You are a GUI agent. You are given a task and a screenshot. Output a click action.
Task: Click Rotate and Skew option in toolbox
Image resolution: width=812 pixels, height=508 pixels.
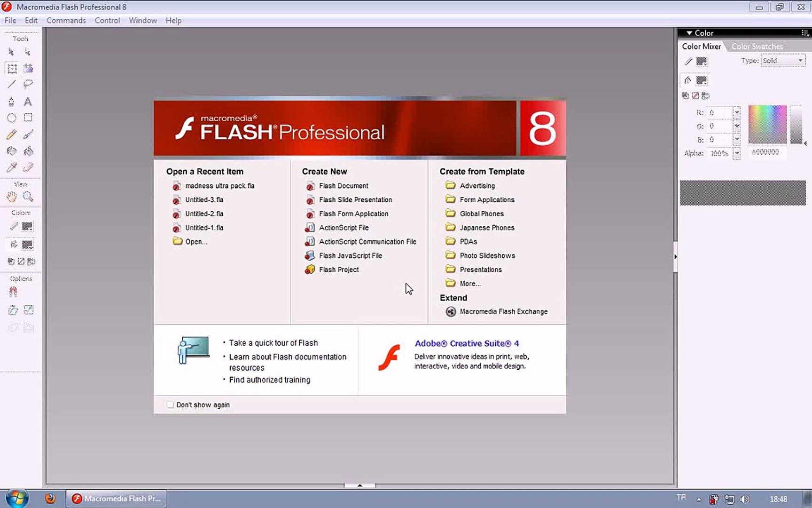click(13, 310)
